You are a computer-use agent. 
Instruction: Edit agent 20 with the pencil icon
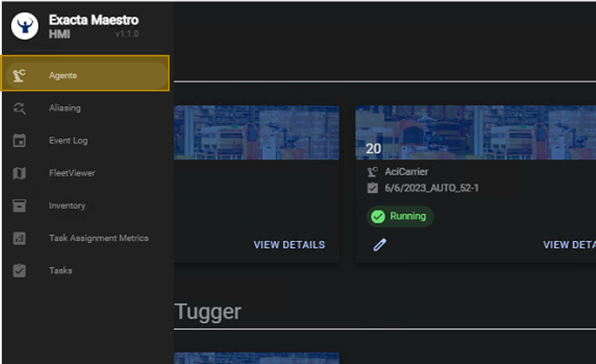point(380,244)
